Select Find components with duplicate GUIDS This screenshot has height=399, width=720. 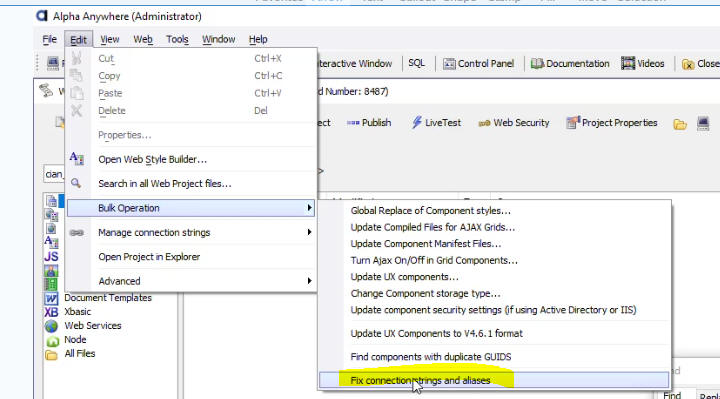(x=431, y=357)
